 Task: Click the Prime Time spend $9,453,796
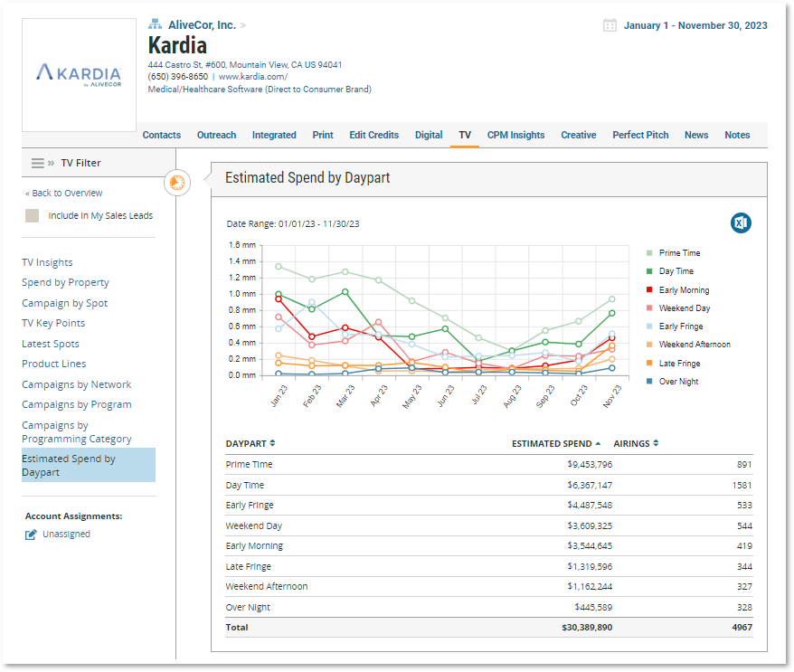(590, 464)
